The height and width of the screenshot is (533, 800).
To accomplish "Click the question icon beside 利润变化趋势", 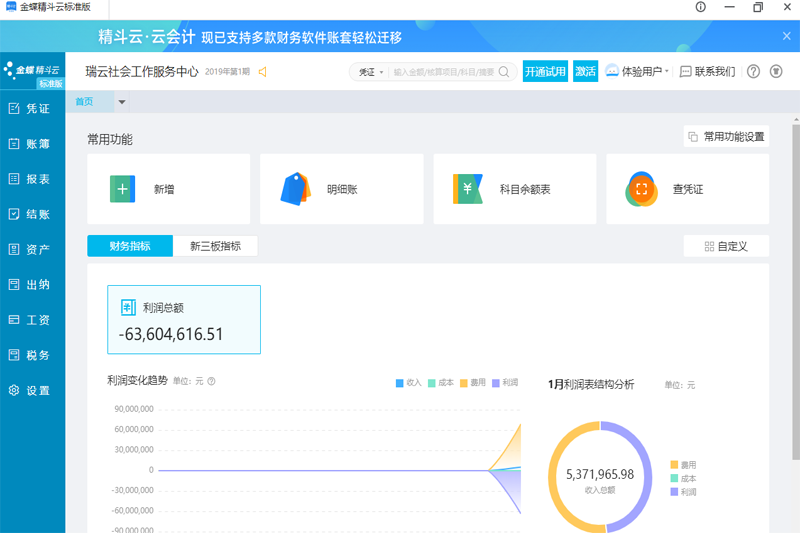I will point(211,381).
